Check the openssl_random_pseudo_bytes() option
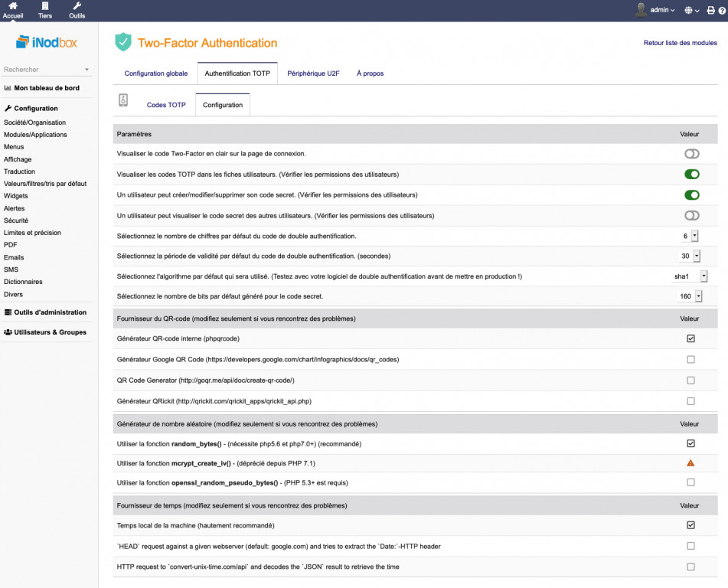Screen dimensions: 728x588 pyautogui.click(x=690, y=482)
